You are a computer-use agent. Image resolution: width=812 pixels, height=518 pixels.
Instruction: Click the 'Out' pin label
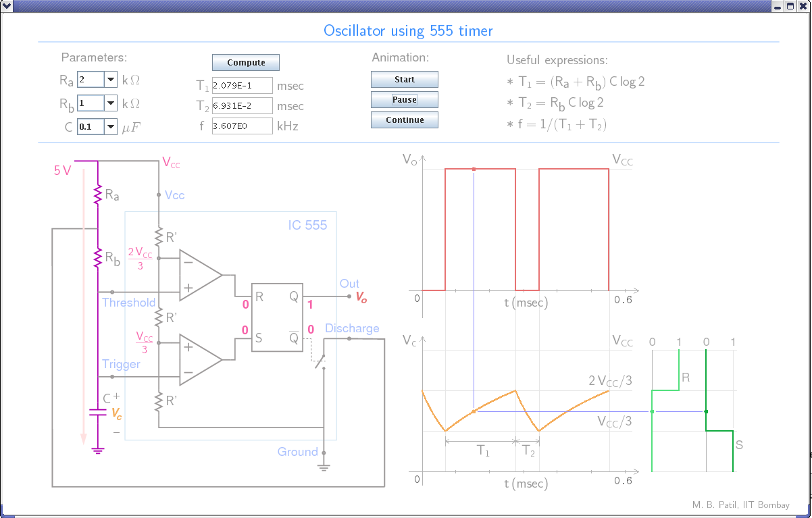[349, 284]
